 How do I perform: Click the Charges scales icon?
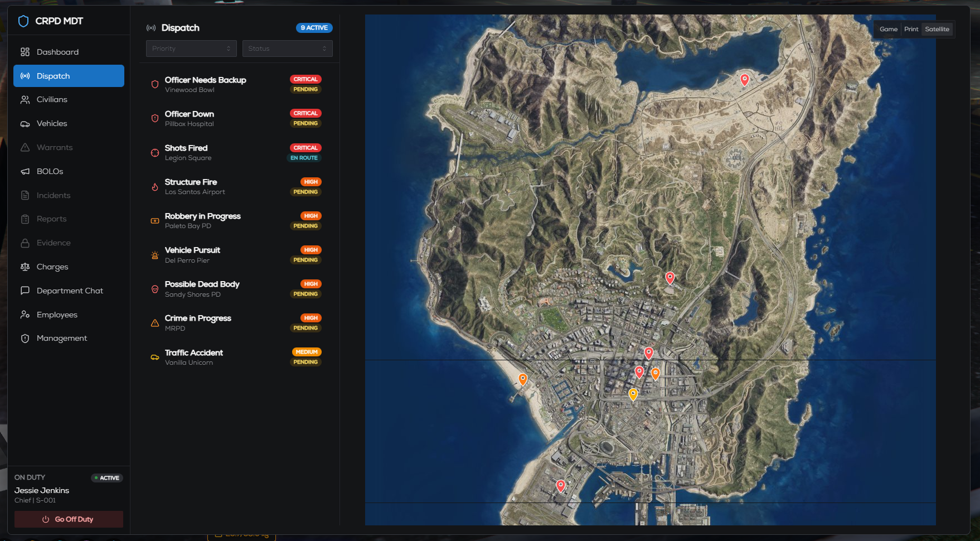[25, 267]
